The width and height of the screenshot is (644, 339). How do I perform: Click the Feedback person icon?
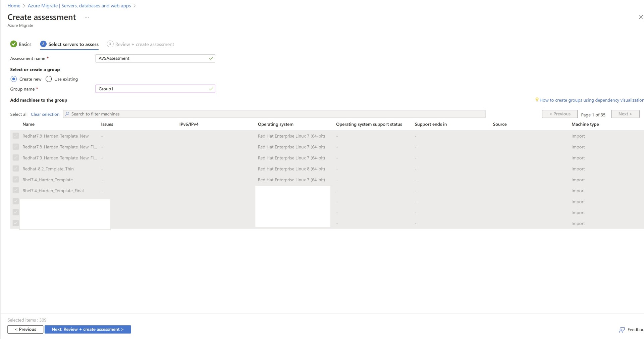[x=622, y=330]
